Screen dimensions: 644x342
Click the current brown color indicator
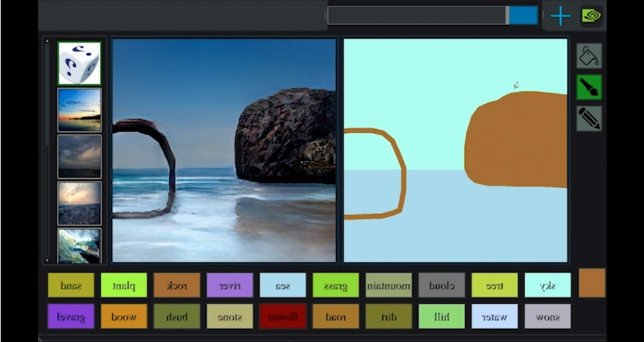click(x=592, y=283)
